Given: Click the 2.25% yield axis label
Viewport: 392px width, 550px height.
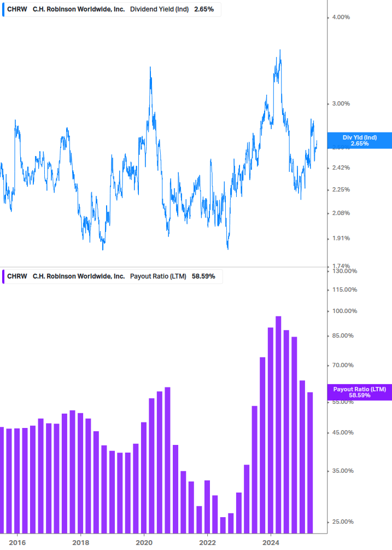Looking at the screenshot, I should point(341,189).
